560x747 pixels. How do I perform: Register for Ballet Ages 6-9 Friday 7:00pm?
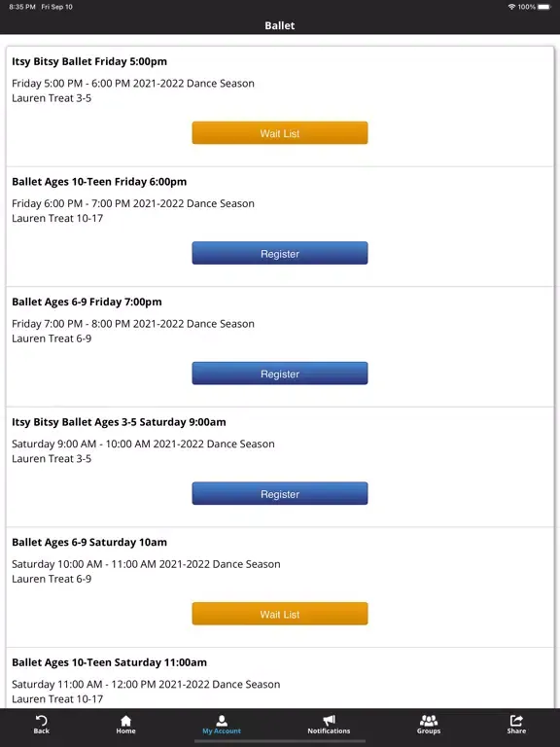(280, 373)
